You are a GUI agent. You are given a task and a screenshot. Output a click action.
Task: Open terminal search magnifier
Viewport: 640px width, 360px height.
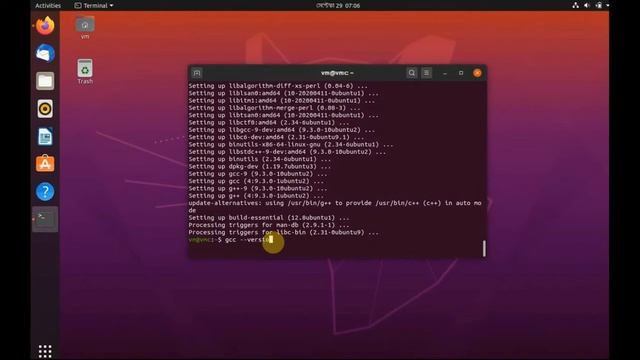point(411,73)
